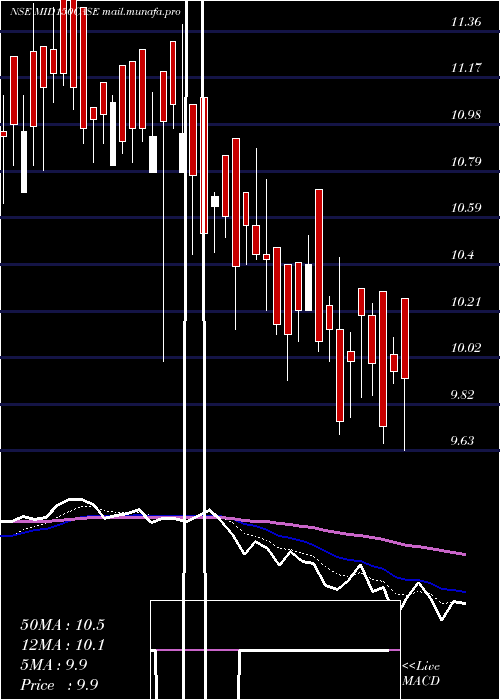
Task: Click the 12MA : 10.1 readout
Action: (x=62, y=645)
